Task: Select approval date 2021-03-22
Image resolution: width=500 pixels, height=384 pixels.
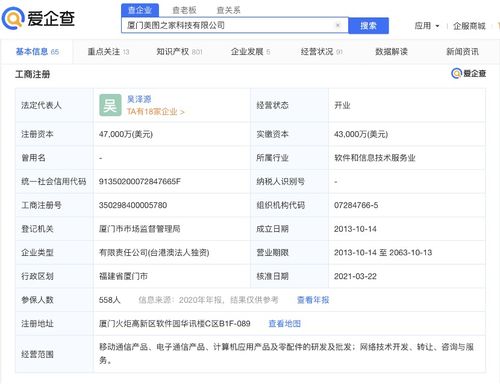Action: coord(355,276)
